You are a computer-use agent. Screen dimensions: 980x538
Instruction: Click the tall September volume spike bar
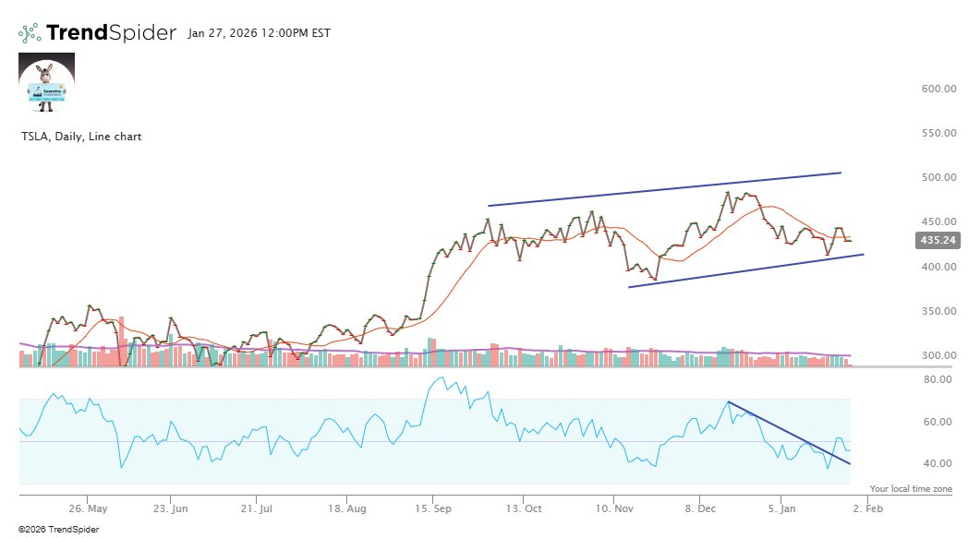click(x=430, y=346)
